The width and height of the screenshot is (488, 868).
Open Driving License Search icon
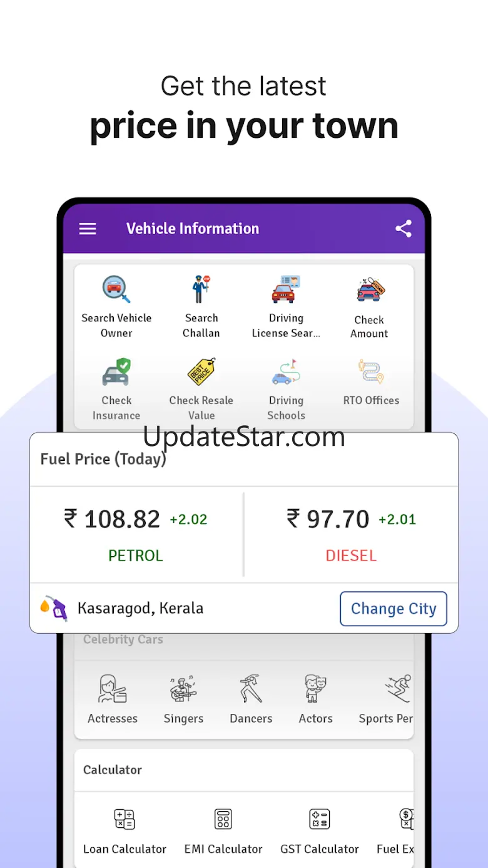(286, 289)
